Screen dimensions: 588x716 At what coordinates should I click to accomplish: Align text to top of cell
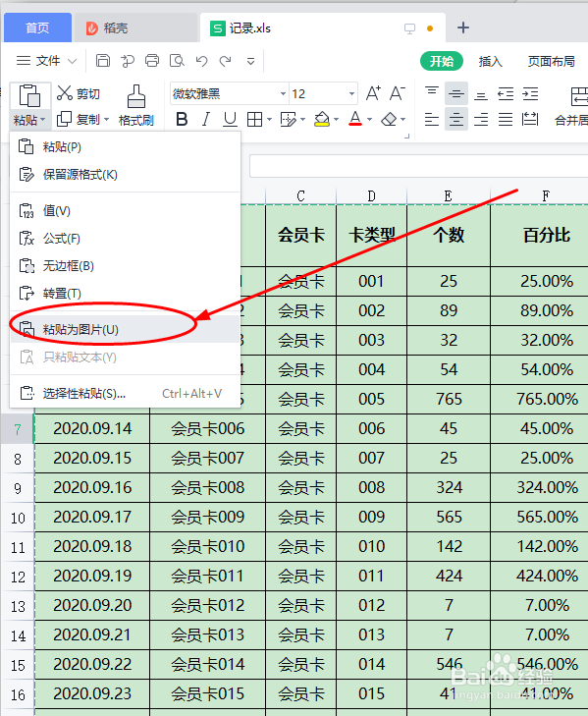point(432,93)
